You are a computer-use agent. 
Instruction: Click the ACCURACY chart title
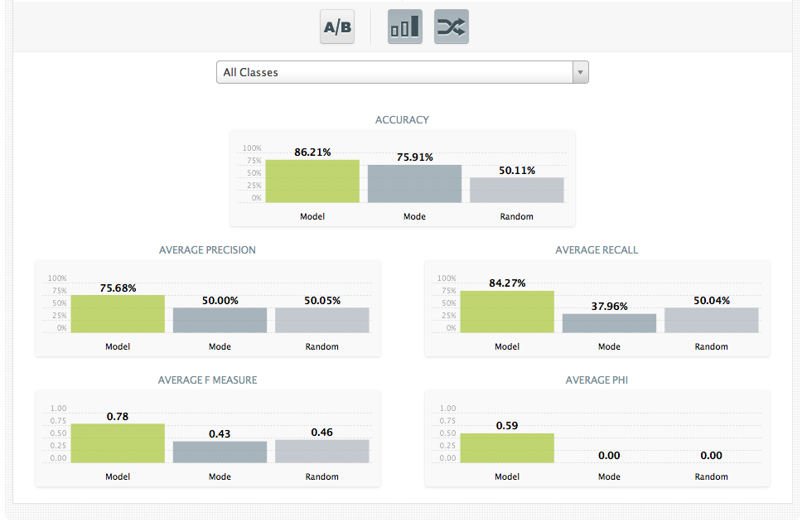click(x=402, y=120)
